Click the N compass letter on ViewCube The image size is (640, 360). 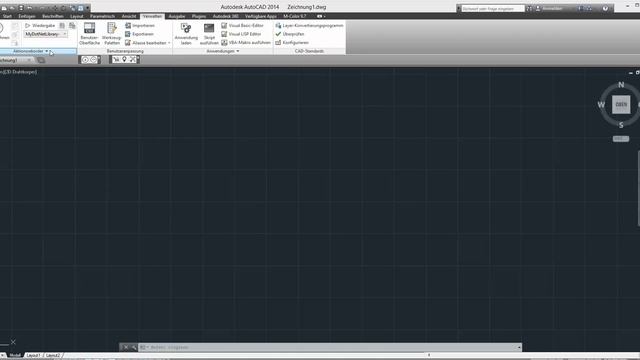click(x=621, y=85)
